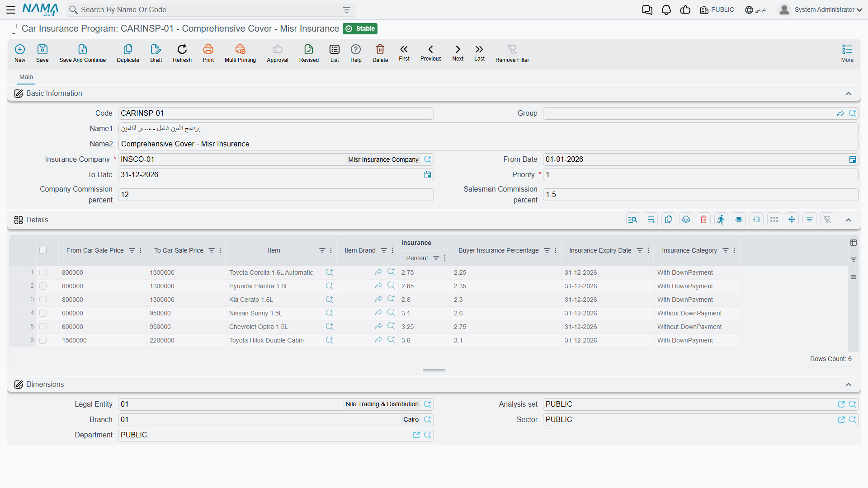
Task: Mark record as Revised
Action: (309, 53)
